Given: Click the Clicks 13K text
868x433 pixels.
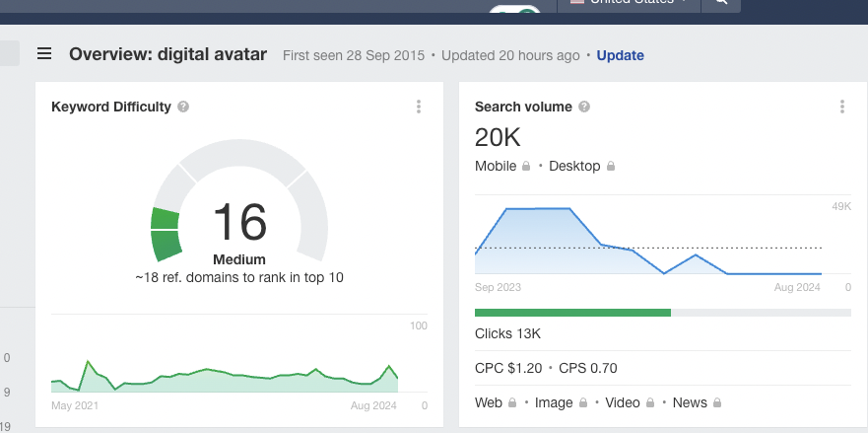Looking at the screenshot, I should (507, 333).
